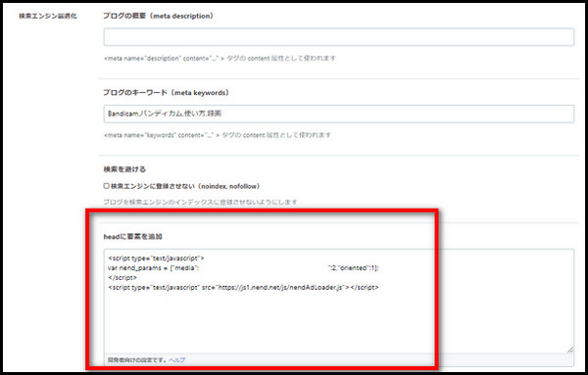Click the textarea resize handle
Image resolution: width=588 pixels, height=375 pixels.
point(570,350)
